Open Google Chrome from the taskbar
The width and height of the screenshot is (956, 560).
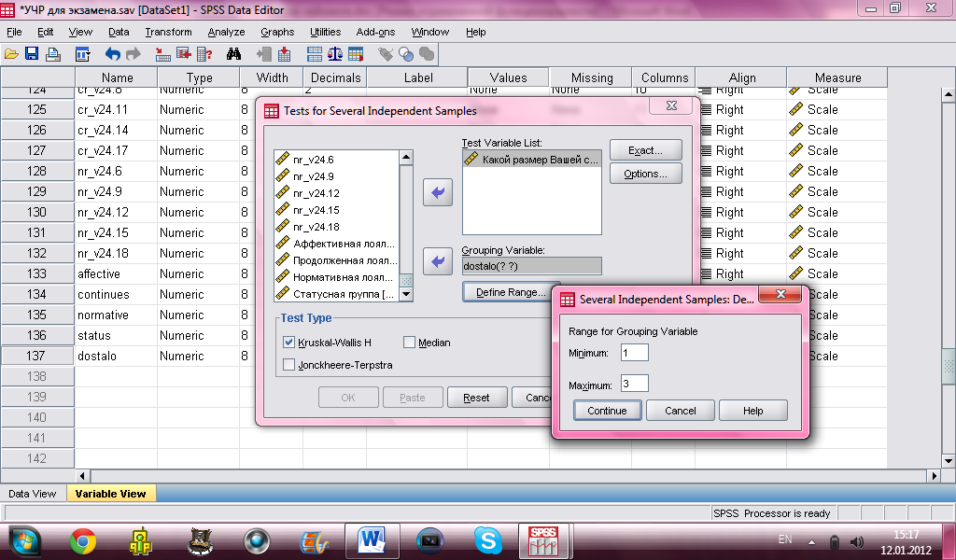click(x=83, y=541)
